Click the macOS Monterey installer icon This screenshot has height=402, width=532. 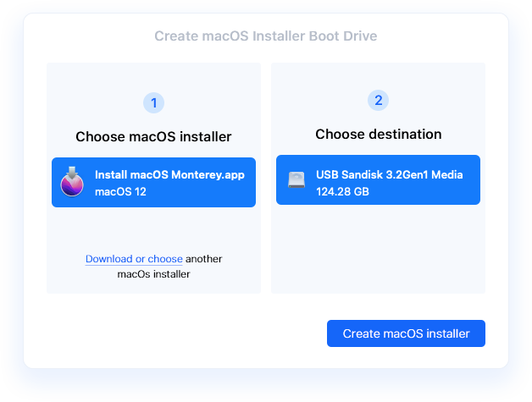click(x=72, y=182)
